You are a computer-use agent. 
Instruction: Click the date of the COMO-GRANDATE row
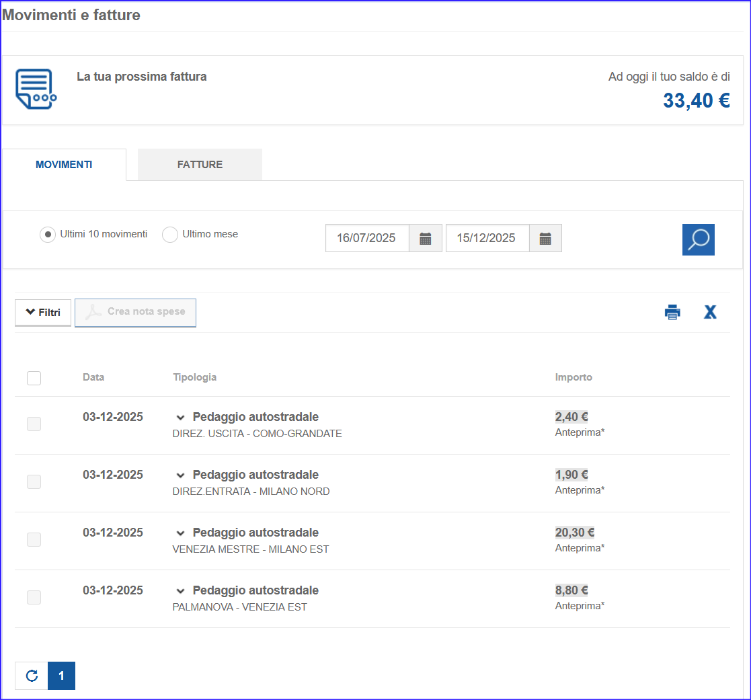[x=113, y=417]
